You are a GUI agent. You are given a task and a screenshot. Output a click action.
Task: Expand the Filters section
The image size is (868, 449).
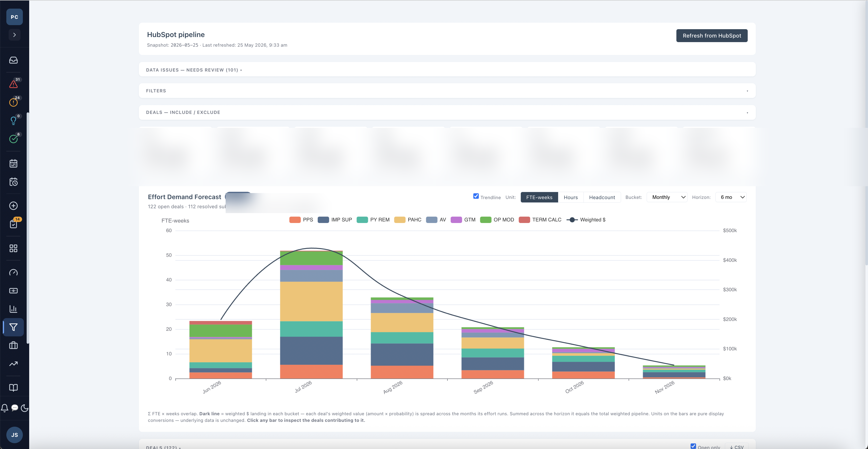click(x=447, y=91)
